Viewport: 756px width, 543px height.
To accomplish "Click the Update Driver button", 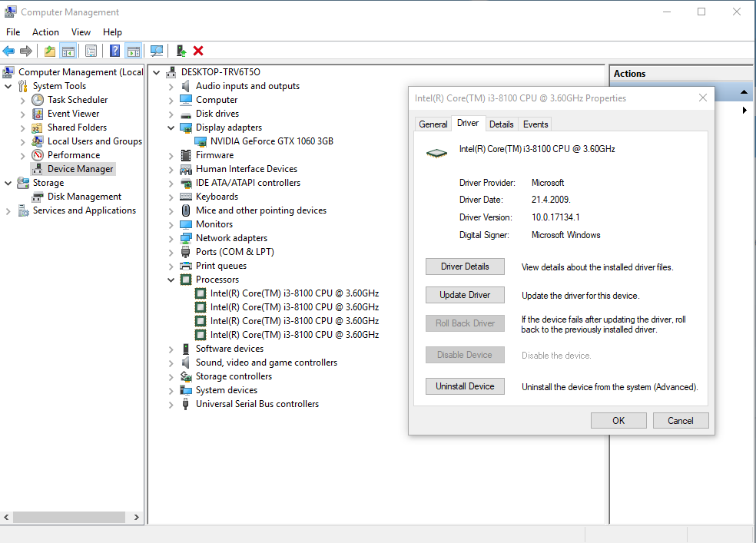I will [465, 295].
